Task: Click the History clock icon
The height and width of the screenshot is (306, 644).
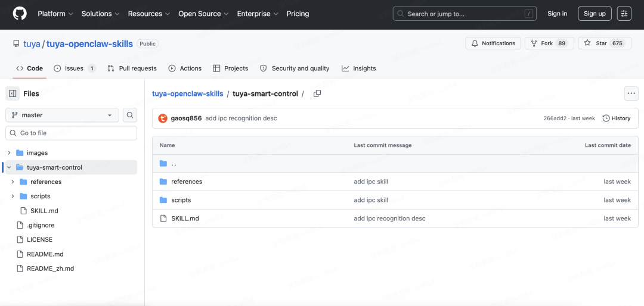Action: pyautogui.click(x=606, y=118)
